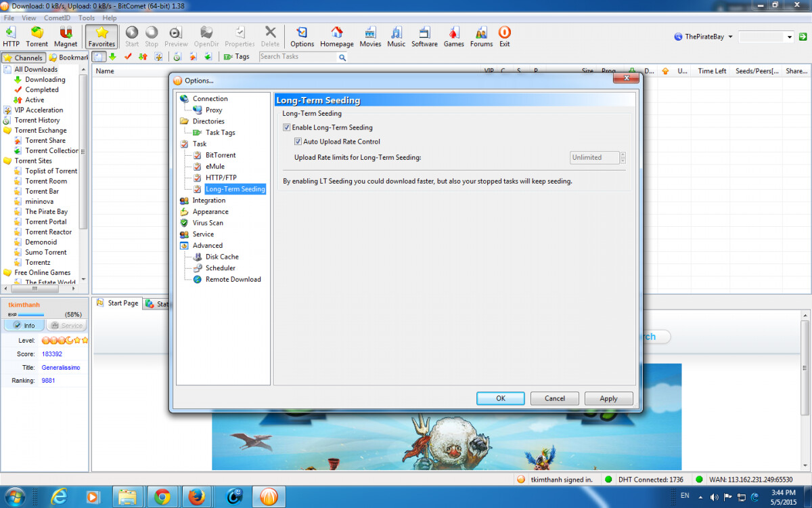Image resolution: width=812 pixels, height=508 pixels.
Task: Select Disk Cache in options tree
Action: coord(222,257)
